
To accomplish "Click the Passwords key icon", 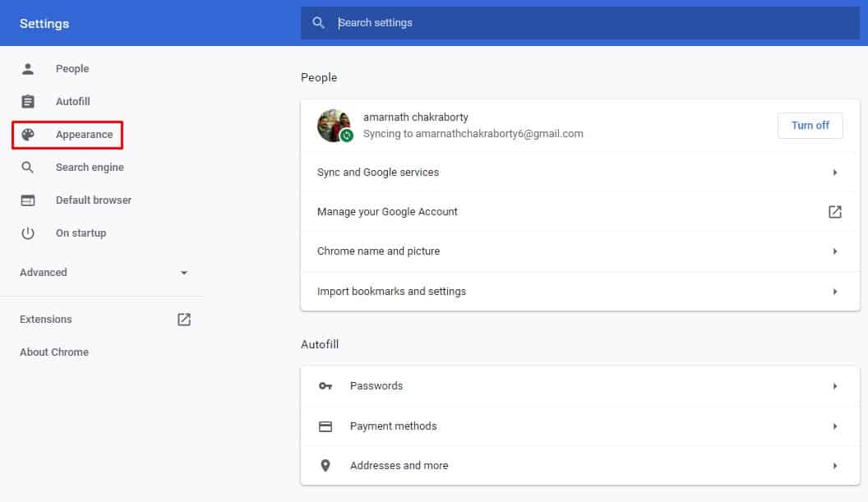I will pos(325,386).
